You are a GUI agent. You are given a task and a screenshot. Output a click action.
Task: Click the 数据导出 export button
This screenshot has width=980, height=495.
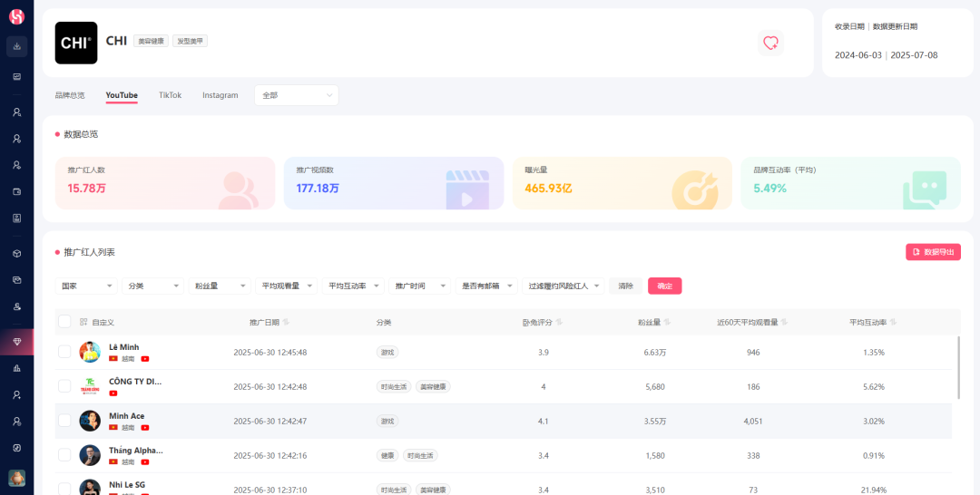pyautogui.click(x=933, y=252)
